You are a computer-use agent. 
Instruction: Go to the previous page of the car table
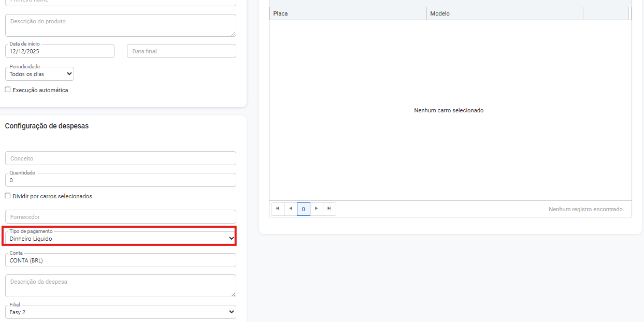[x=291, y=209]
